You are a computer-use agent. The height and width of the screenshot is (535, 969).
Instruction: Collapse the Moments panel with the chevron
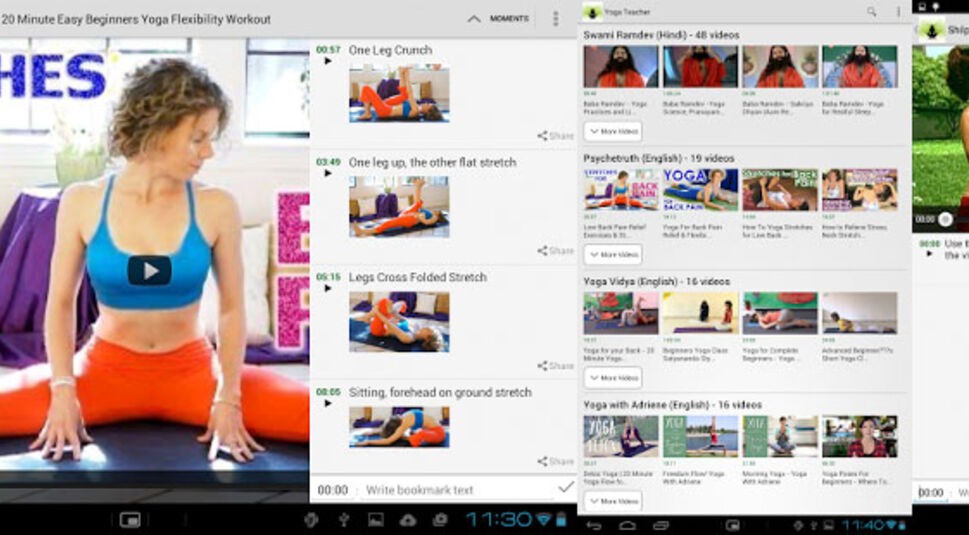tap(474, 19)
